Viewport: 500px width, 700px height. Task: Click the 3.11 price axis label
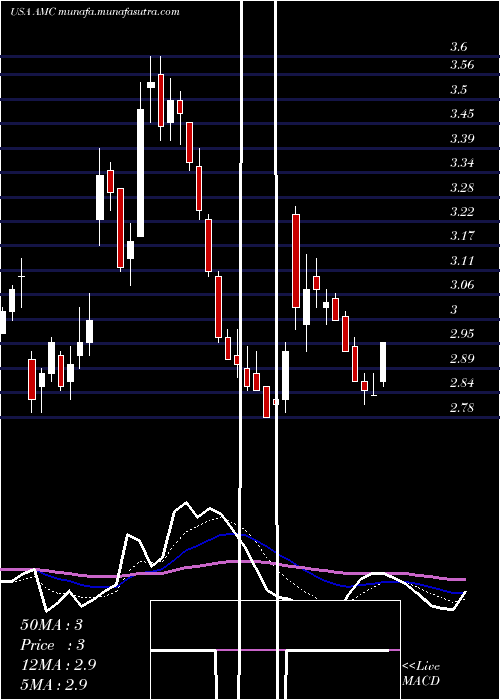coord(461,260)
